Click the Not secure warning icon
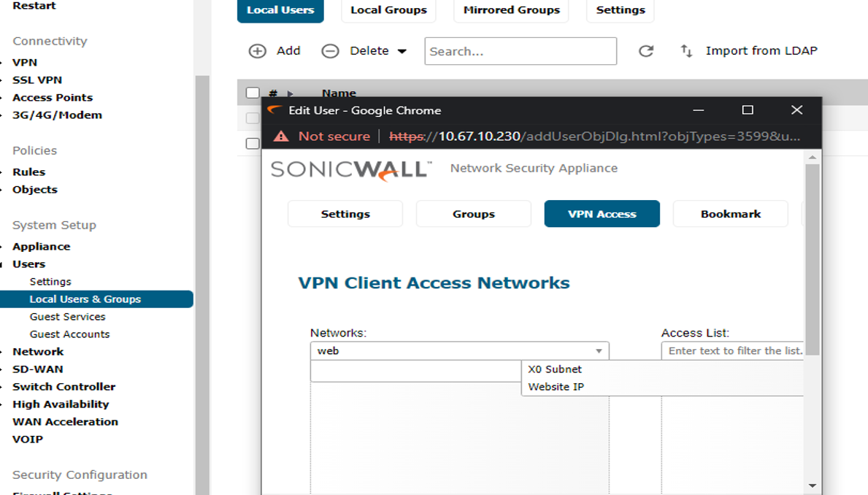 (281, 137)
